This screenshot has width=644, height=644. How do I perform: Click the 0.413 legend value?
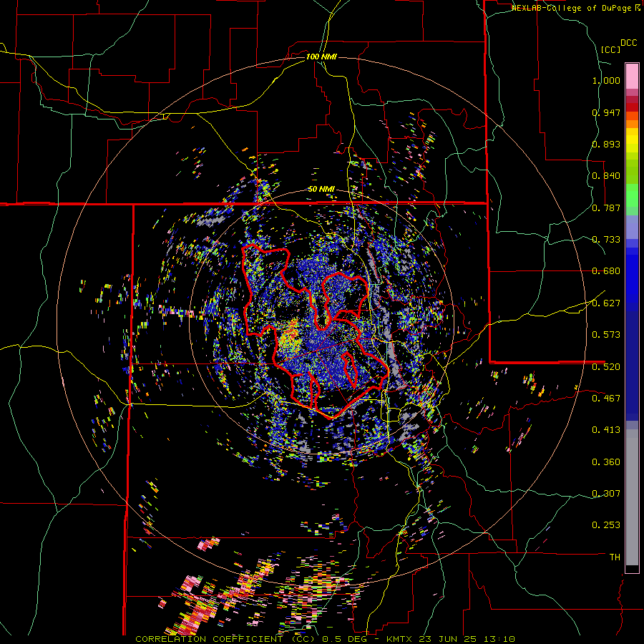(606, 430)
